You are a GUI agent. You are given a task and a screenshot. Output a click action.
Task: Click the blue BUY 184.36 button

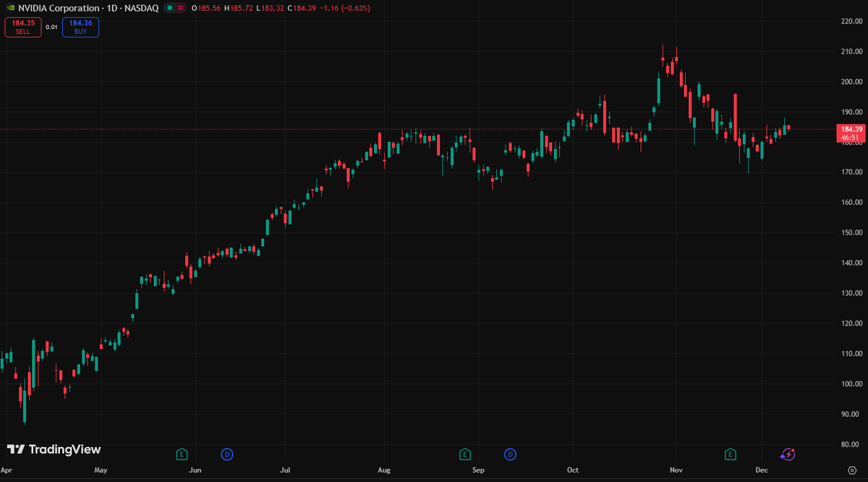tap(80, 28)
